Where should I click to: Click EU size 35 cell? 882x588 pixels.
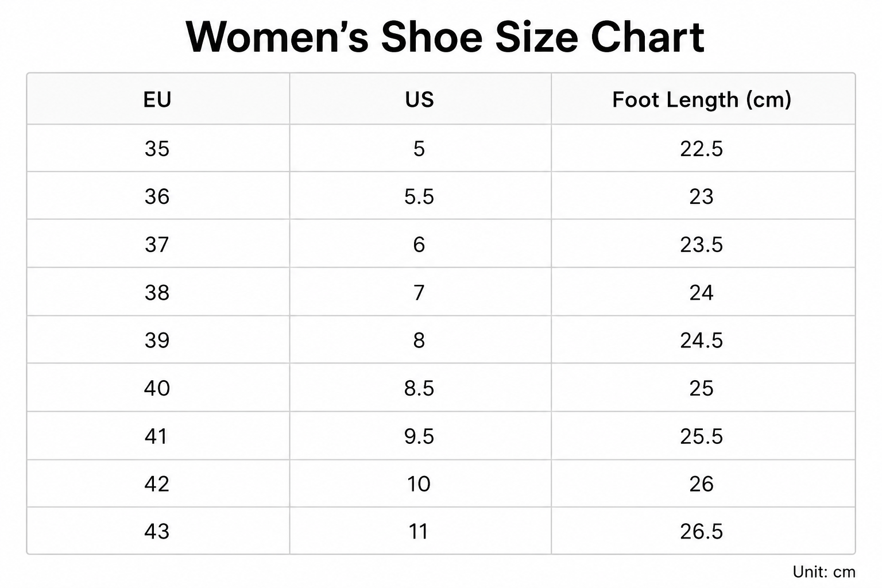coord(158,149)
